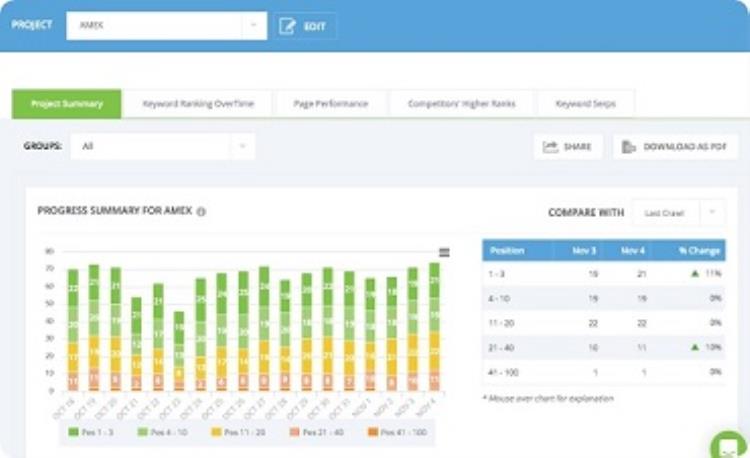The height and width of the screenshot is (458, 750).
Task: Click the up arrow in 21 - 40 row
Action: (695, 346)
